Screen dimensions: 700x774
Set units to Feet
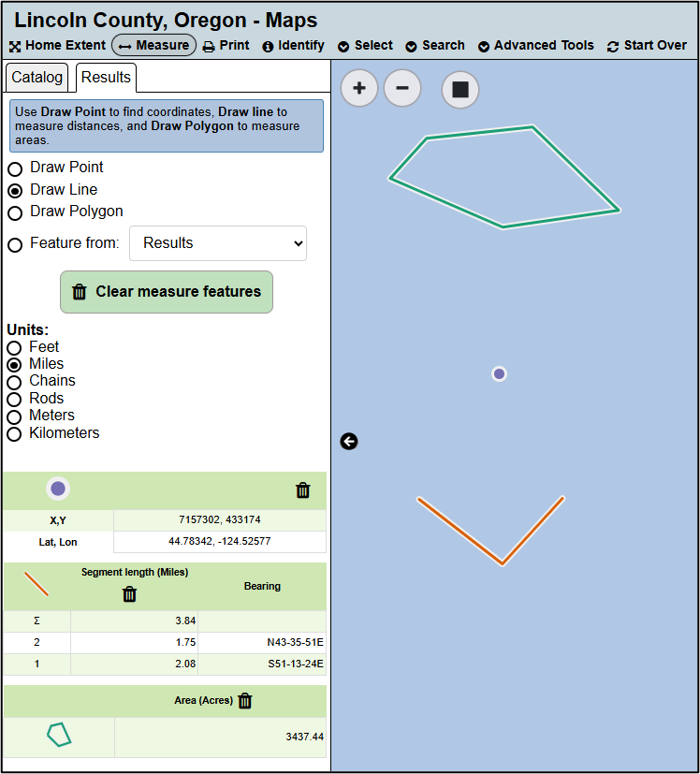tap(14, 348)
